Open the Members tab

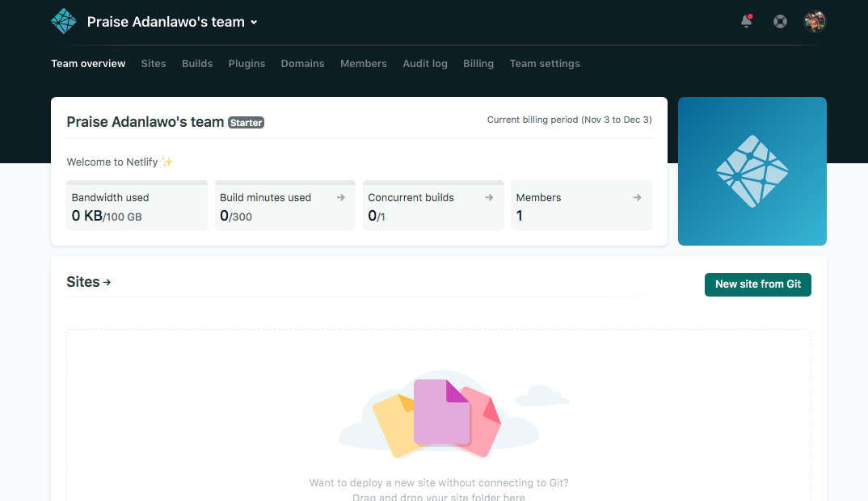364,64
